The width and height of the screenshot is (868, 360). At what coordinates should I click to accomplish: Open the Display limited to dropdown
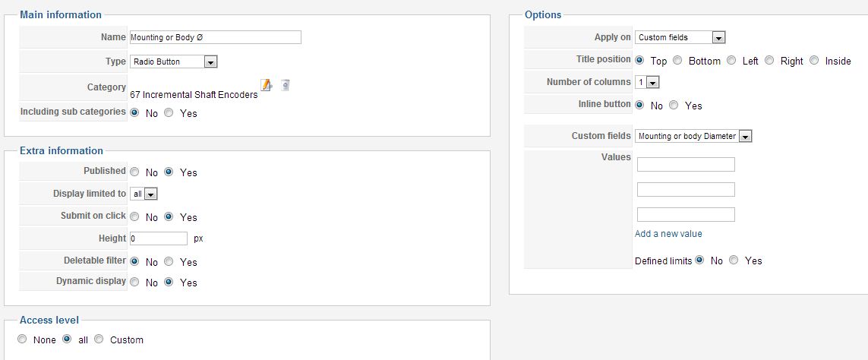point(144,194)
